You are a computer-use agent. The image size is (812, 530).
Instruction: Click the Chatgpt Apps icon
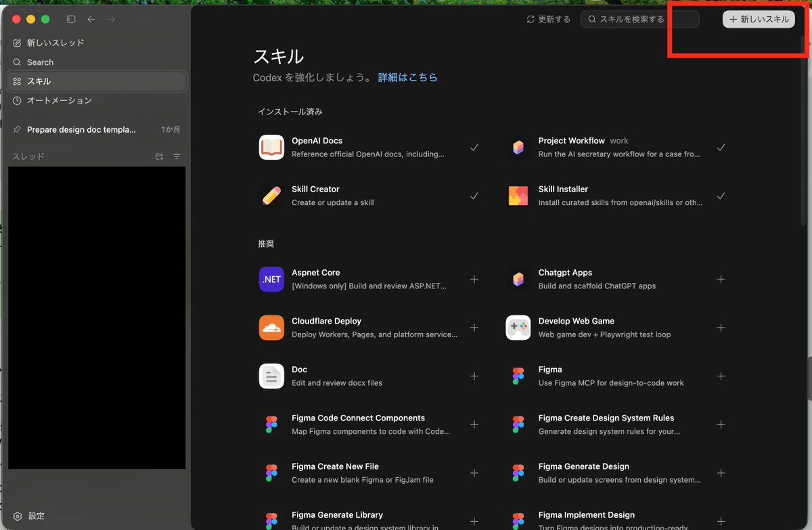click(518, 279)
